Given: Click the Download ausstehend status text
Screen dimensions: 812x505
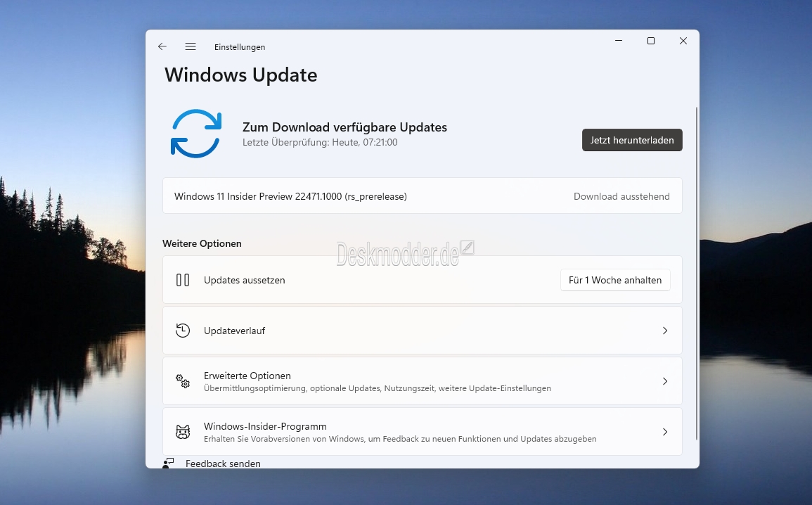Looking at the screenshot, I should click(621, 196).
